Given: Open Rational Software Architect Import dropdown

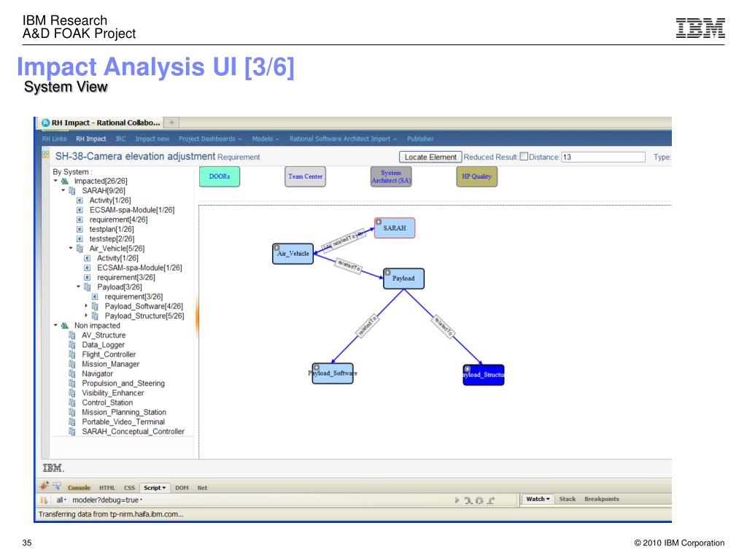Looking at the screenshot, I should point(343,139).
